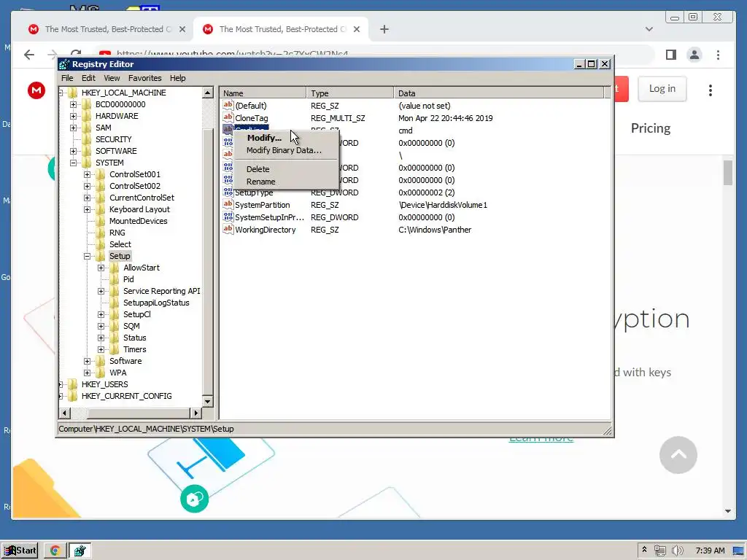Expand the HARDWARE key
Viewport: 747px width, 560px height.
(74, 116)
